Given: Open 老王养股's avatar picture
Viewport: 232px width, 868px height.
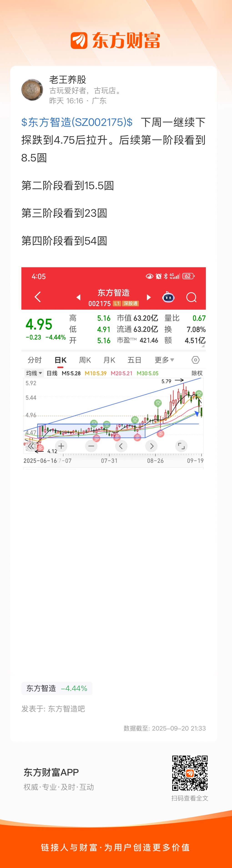Looking at the screenshot, I should coord(32,90).
